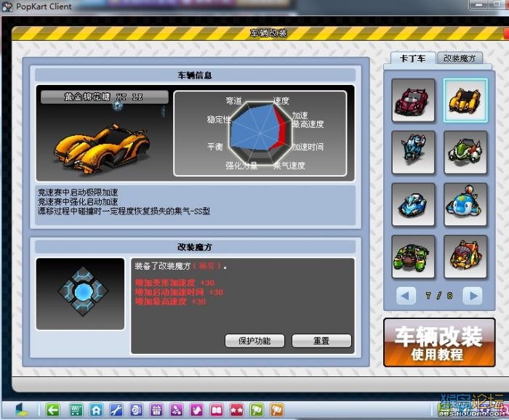Switch to the 卡丁车 tab
Image resolution: width=509 pixels, height=420 pixels.
pos(412,58)
